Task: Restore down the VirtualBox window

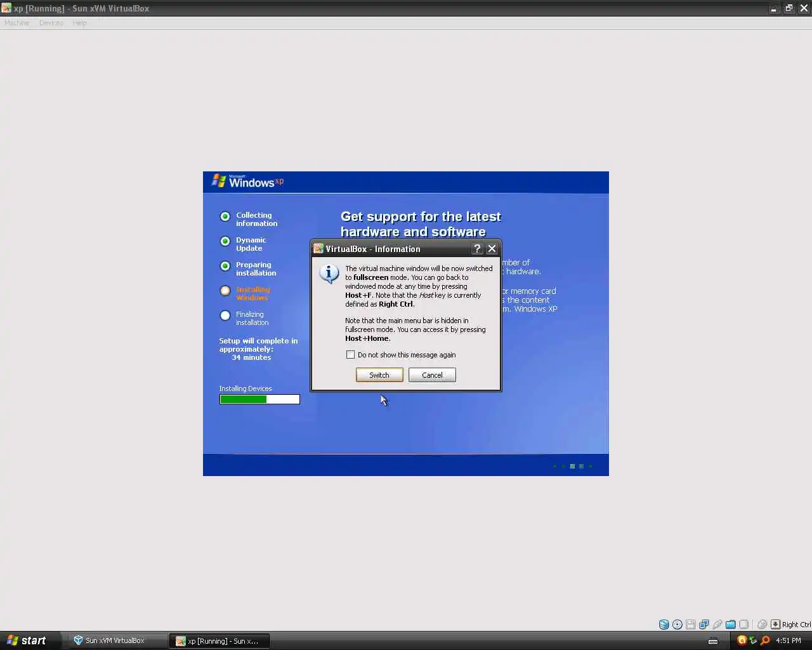Action: coord(789,8)
